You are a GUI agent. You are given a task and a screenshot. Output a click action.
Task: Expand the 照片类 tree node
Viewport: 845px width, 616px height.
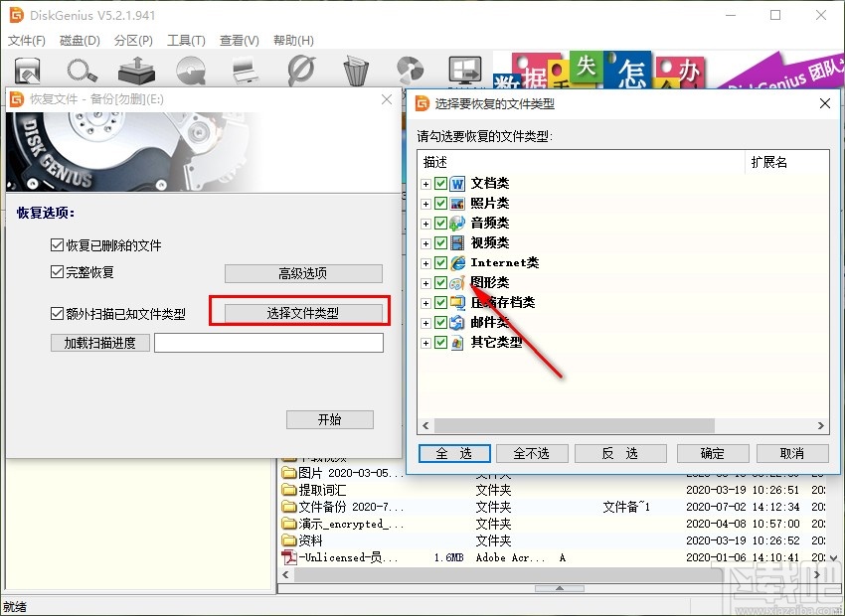(425, 204)
